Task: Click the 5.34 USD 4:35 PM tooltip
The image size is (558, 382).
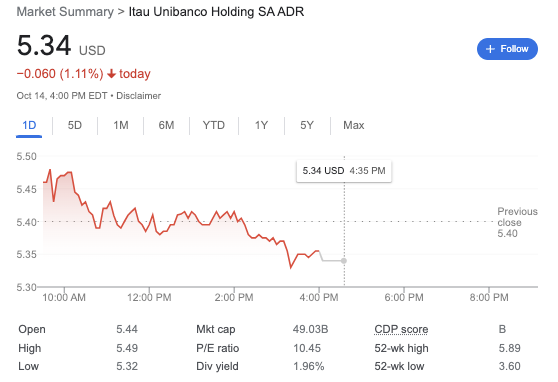Action: (344, 171)
